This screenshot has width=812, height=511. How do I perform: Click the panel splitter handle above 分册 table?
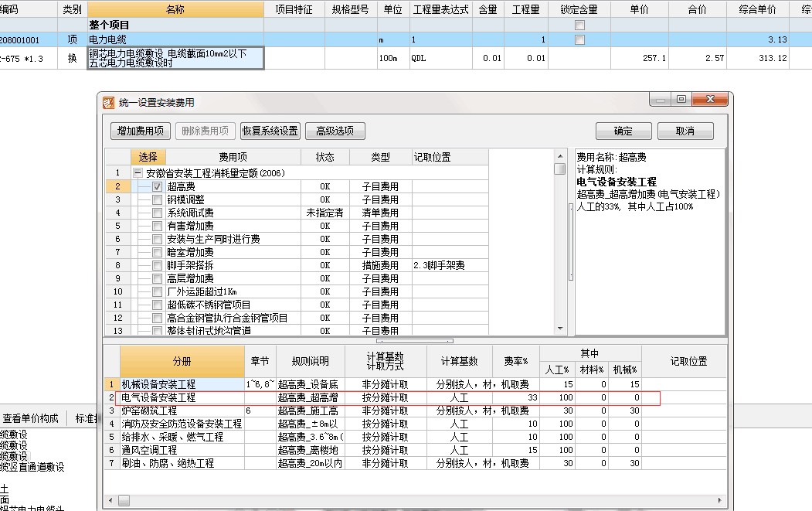point(415,341)
